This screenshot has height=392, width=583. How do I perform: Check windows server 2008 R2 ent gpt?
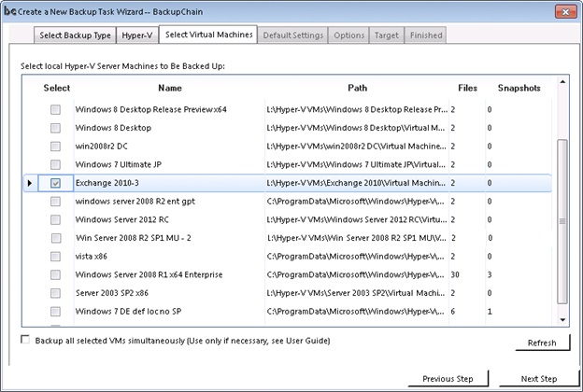click(x=55, y=202)
